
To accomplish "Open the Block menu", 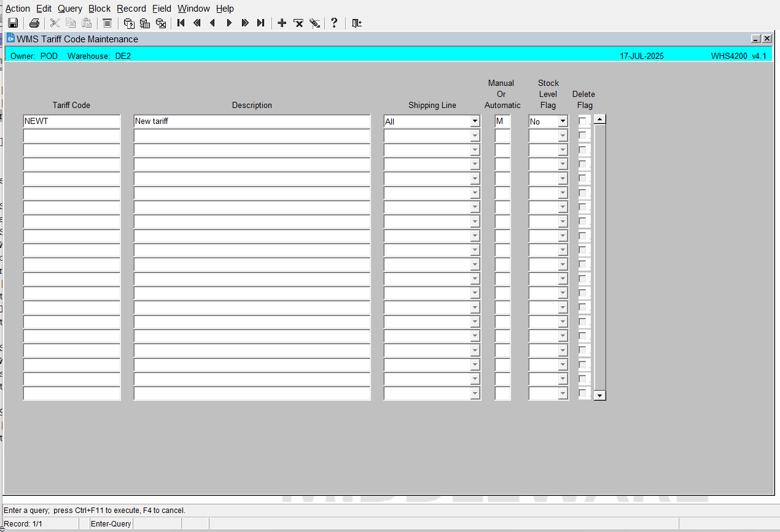I will click(x=99, y=9).
